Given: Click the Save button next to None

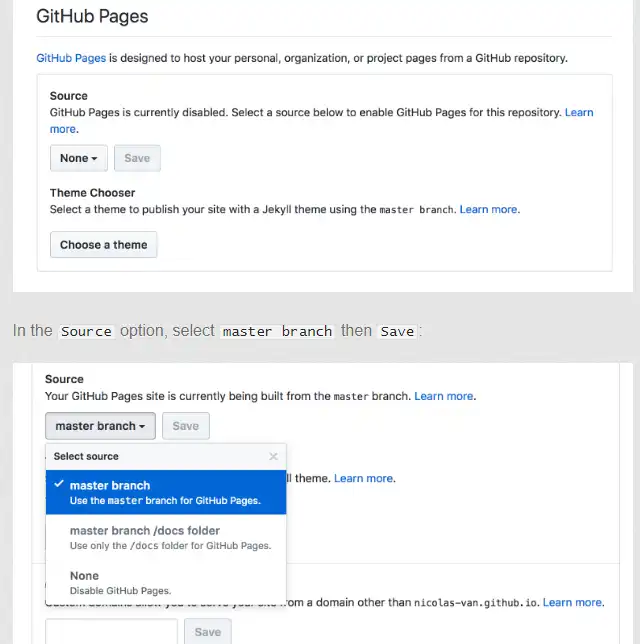Looking at the screenshot, I should point(137,158).
